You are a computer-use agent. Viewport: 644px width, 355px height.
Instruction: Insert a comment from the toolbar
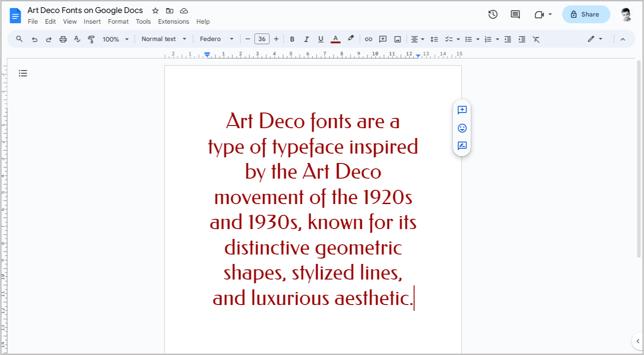coord(383,39)
